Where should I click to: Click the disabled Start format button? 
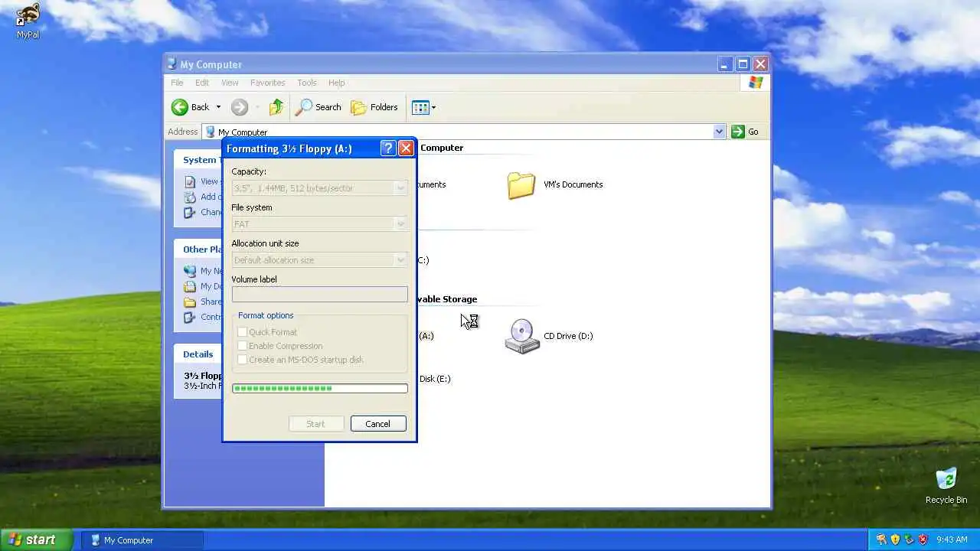click(x=316, y=424)
